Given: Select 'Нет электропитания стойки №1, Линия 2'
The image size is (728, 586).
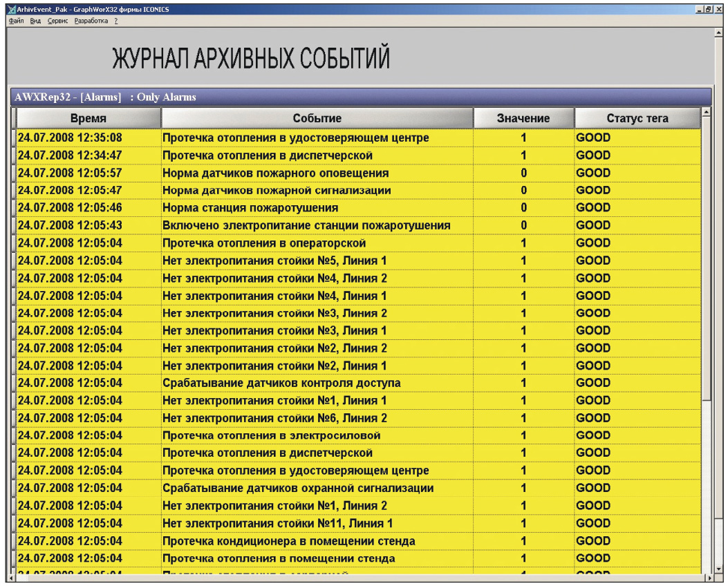Looking at the screenshot, I should click(x=274, y=507).
